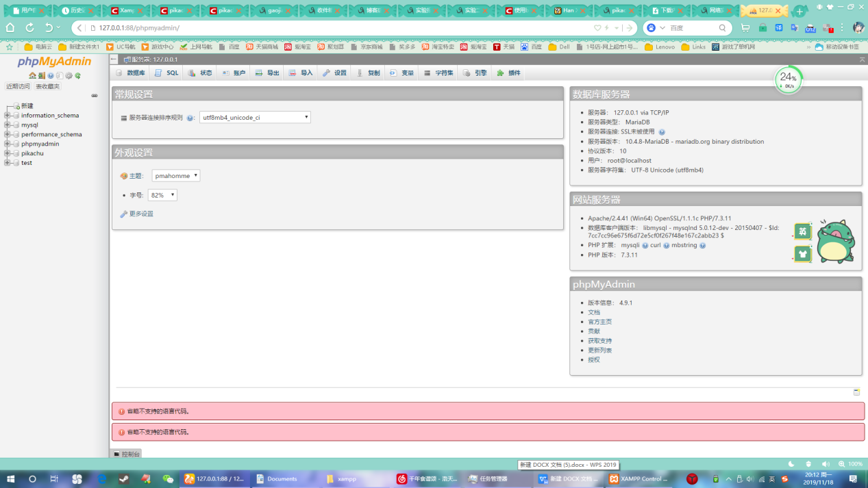
Task: Click help icon after curl extension
Action: point(666,245)
